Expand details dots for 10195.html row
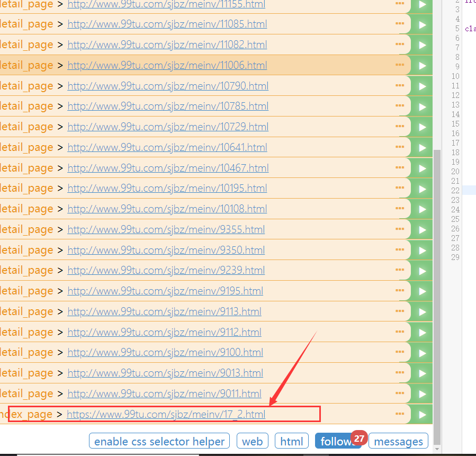The height and width of the screenshot is (456, 476). [400, 187]
